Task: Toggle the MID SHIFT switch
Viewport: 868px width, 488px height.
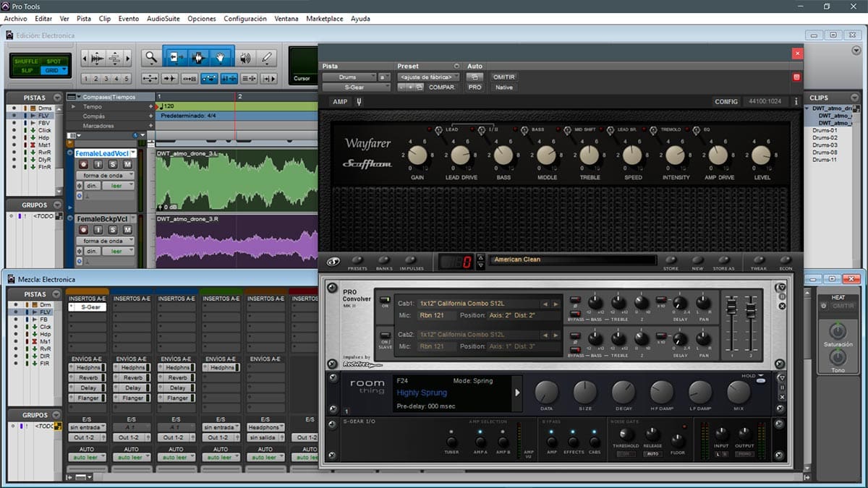Action: 568,129
